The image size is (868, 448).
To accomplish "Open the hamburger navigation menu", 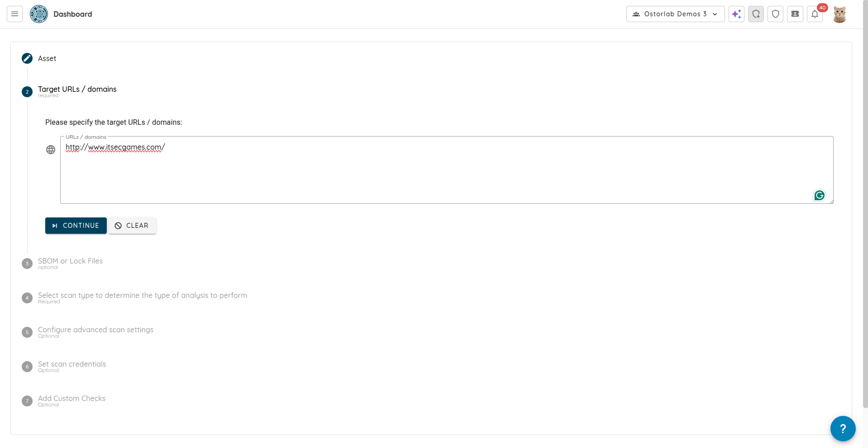I will (x=14, y=14).
